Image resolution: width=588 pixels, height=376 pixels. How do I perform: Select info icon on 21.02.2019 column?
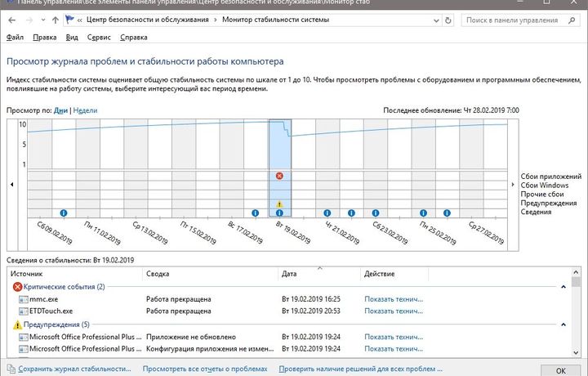coord(327,213)
